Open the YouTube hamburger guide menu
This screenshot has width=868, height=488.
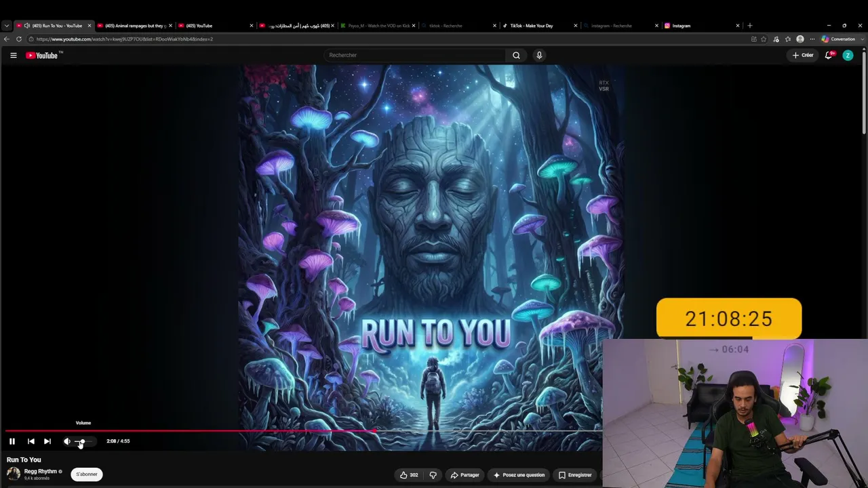coord(14,56)
